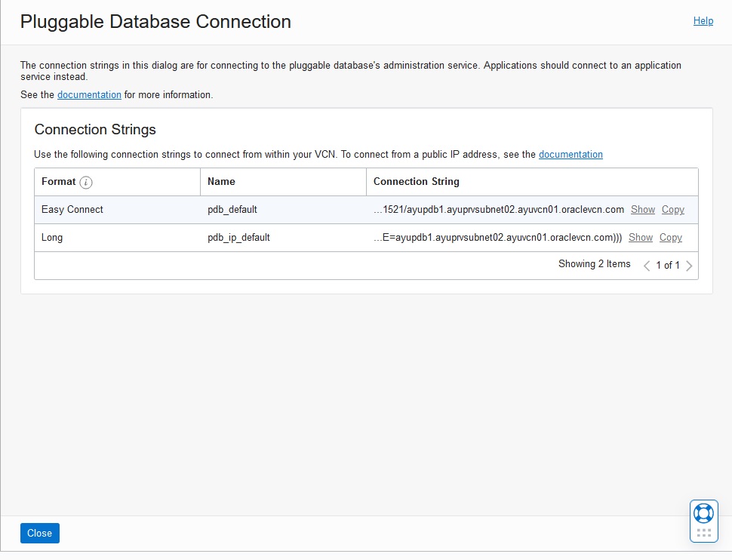Click the truncated Easy Connect string text

[x=499, y=209]
